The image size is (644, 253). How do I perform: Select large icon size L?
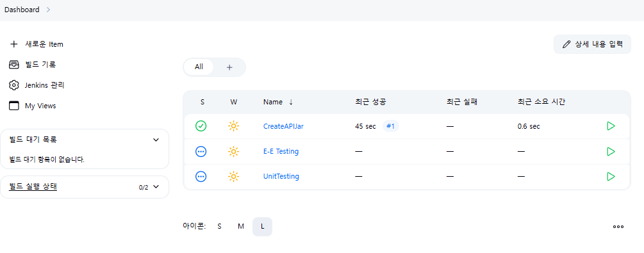point(263,226)
